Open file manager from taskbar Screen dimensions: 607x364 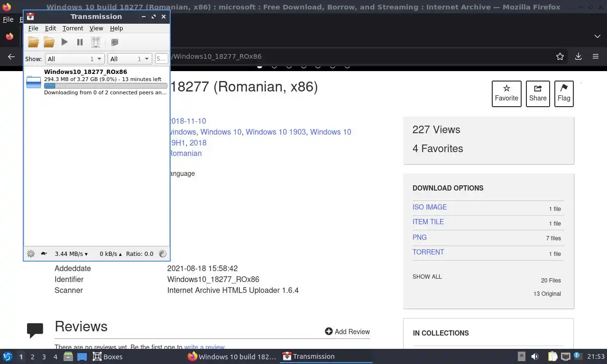pyautogui.click(x=68, y=356)
